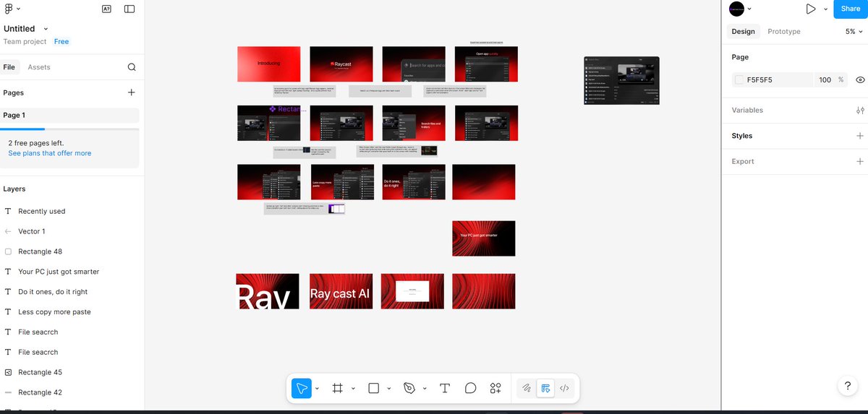Add export setting with Export plus
868x414 pixels.
pyautogui.click(x=860, y=162)
